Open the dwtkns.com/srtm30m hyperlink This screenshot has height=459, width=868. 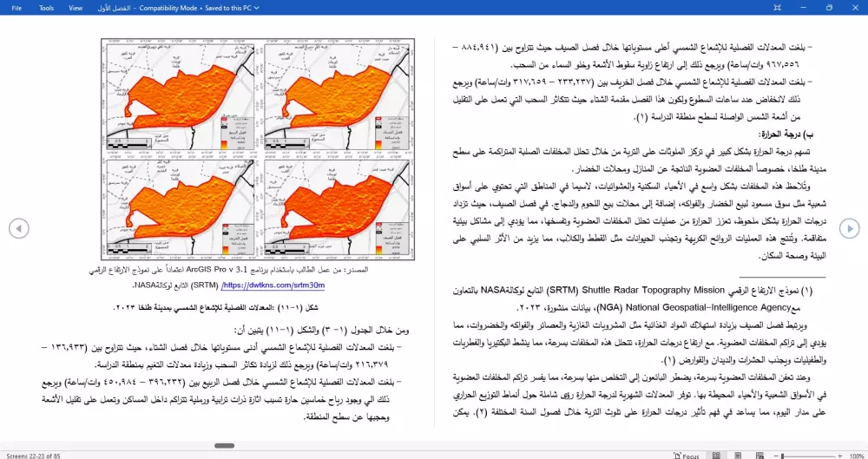(x=273, y=285)
